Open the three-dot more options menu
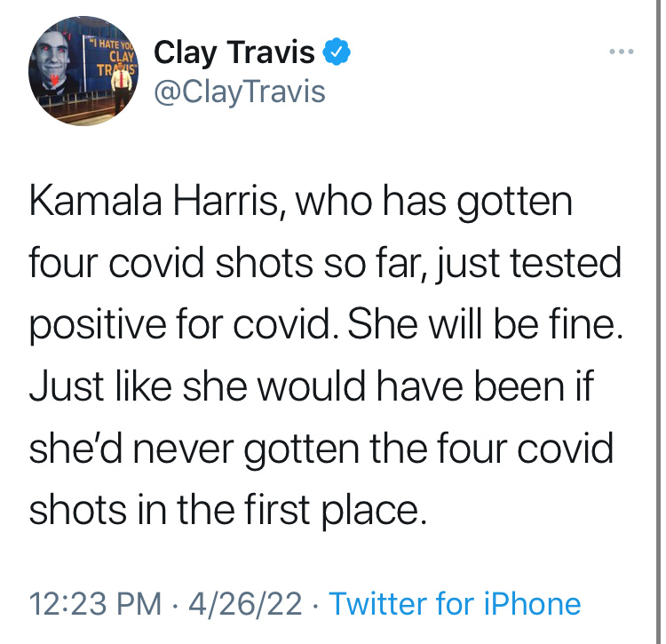The image size is (666, 644). click(x=622, y=52)
